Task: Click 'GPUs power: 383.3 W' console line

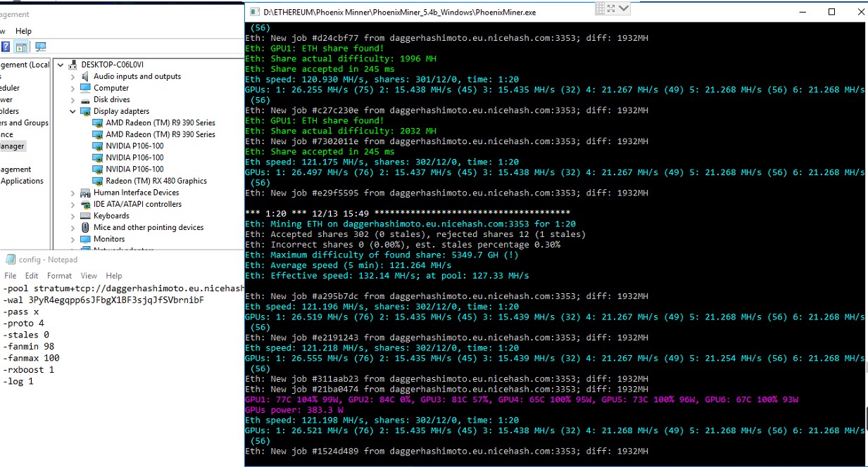Action: pos(294,409)
